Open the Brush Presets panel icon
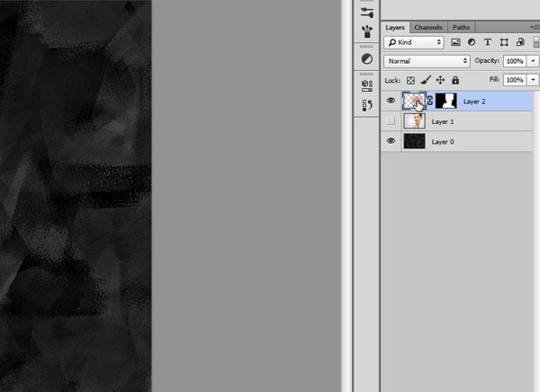The width and height of the screenshot is (540, 392). click(366, 32)
